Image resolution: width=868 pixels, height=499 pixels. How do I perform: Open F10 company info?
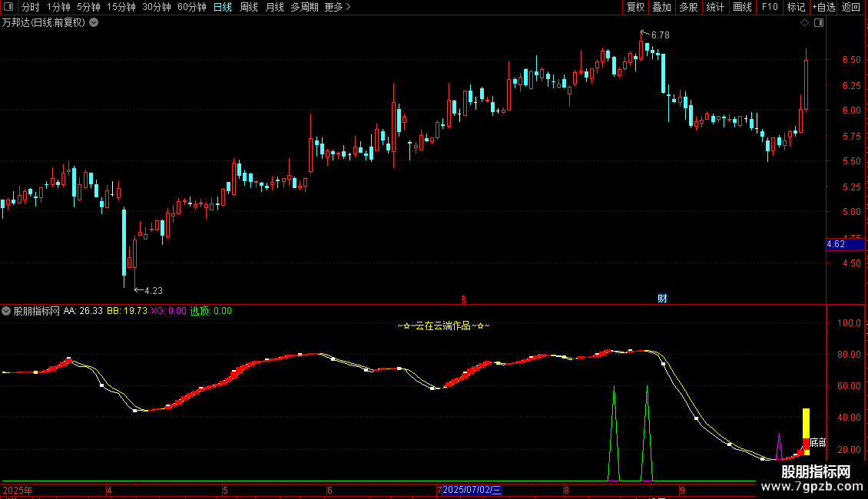tap(770, 7)
